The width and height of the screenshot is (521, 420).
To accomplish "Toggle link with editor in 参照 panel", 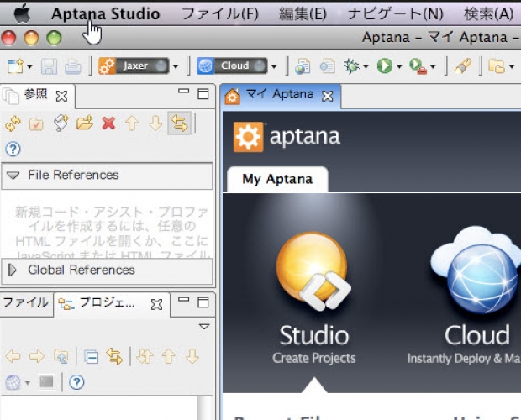I will tap(180, 123).
